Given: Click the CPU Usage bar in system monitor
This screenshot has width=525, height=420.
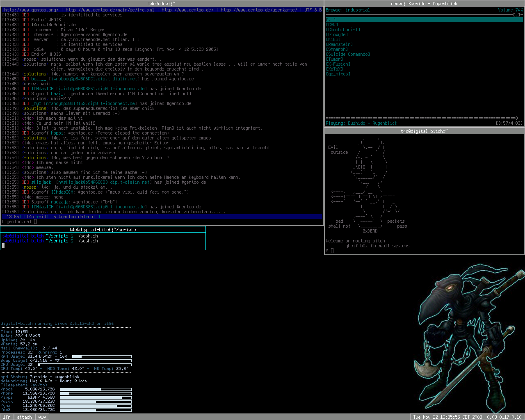Looking at the screenshot, I should (x=84, y=365).
